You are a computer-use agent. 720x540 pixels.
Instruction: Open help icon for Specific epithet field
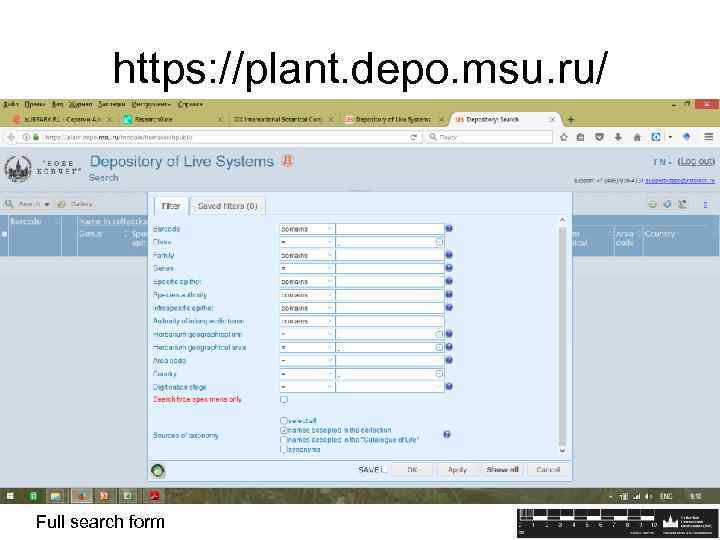coord(449,281)
